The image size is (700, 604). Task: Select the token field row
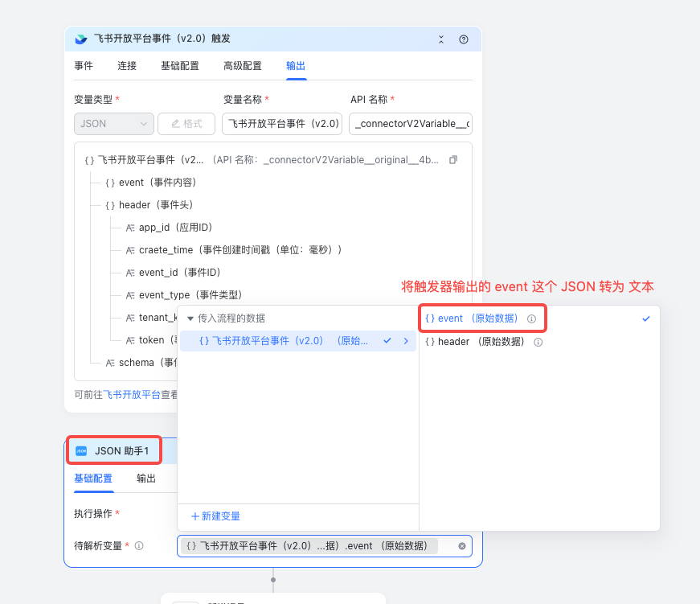tap(152, 340)
